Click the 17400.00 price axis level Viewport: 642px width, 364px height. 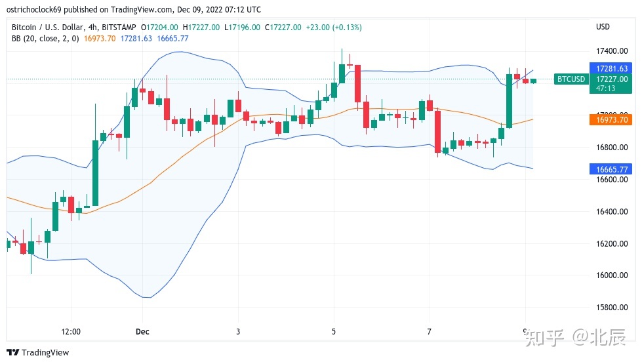click(x=612, y=51)
